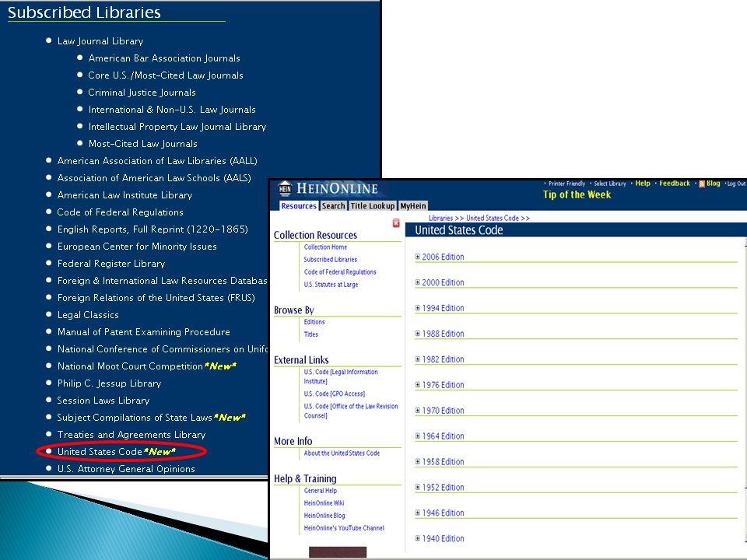
Task: Expand the 1988 Edition entry
Action: click(417, 334)
